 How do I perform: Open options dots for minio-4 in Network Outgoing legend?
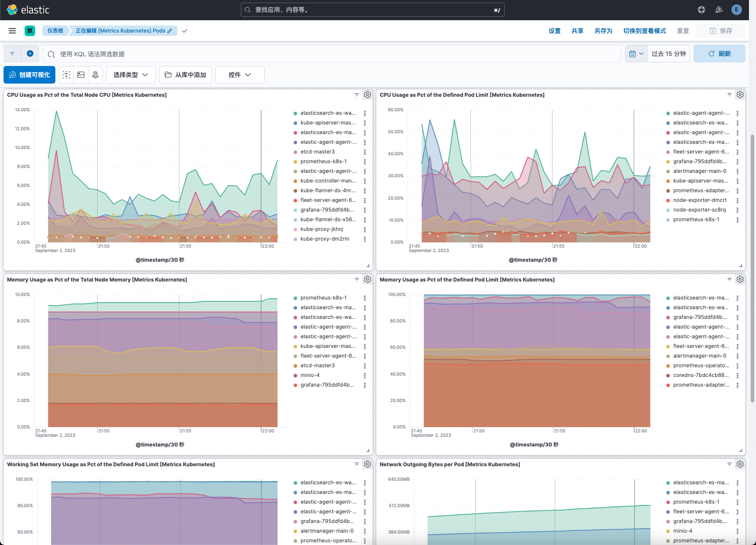tap(738, 531)
